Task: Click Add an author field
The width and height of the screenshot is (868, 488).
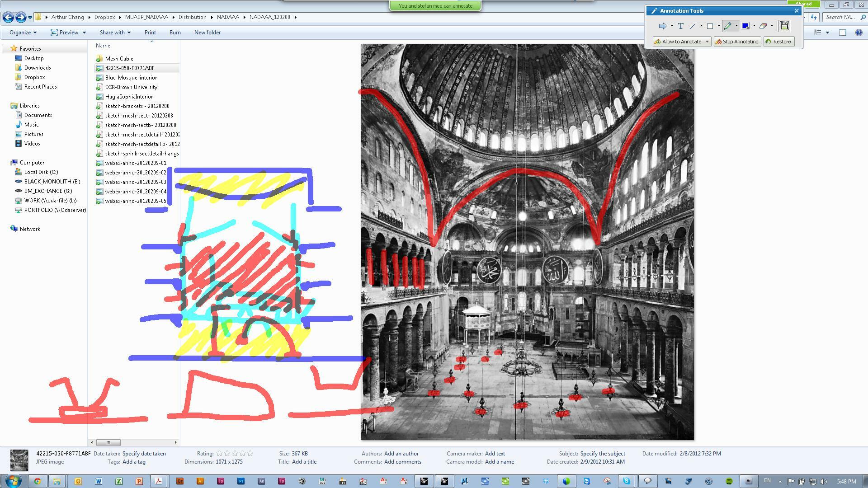Action: tap(401, 454)
